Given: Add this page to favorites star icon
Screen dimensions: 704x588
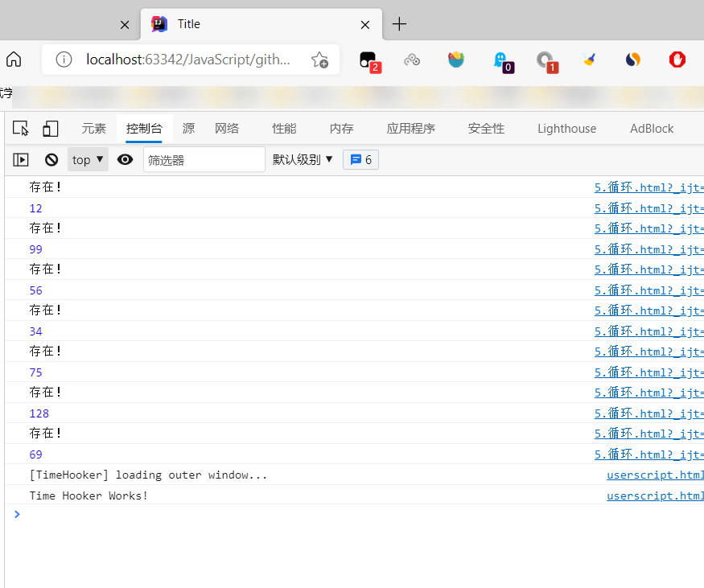Looking at the screenshot, I should (x=319, y=60).
